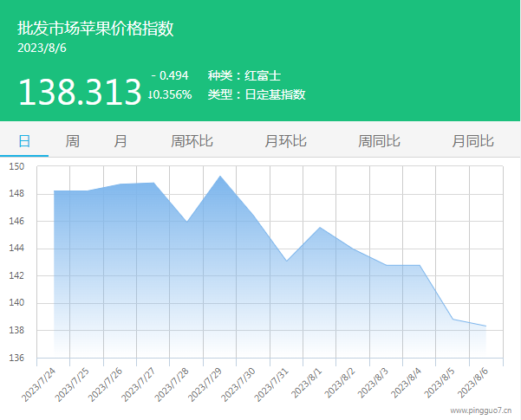Switch to the 周 (weekly) tab
The image size is (521, 420).
[73, 140]
